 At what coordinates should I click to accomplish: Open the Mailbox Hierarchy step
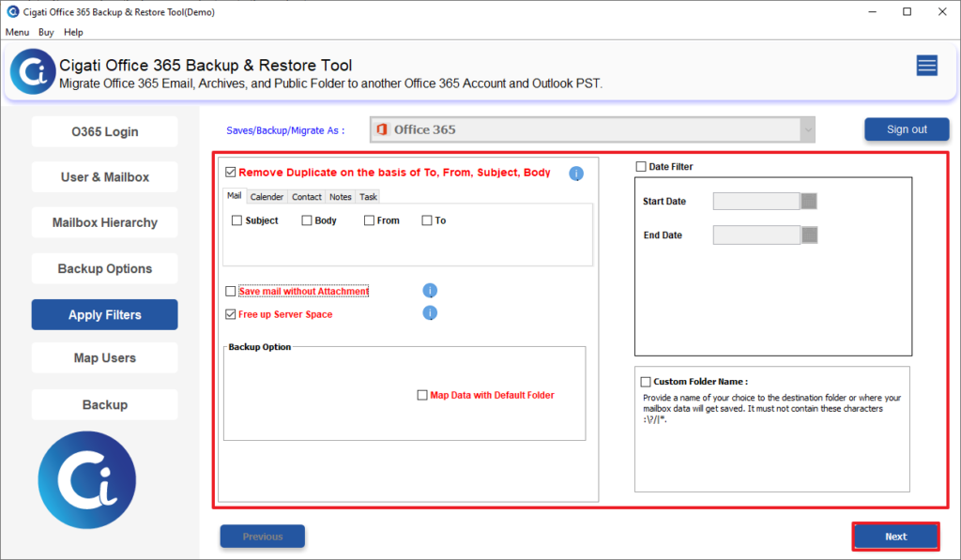tap(105, 222)
